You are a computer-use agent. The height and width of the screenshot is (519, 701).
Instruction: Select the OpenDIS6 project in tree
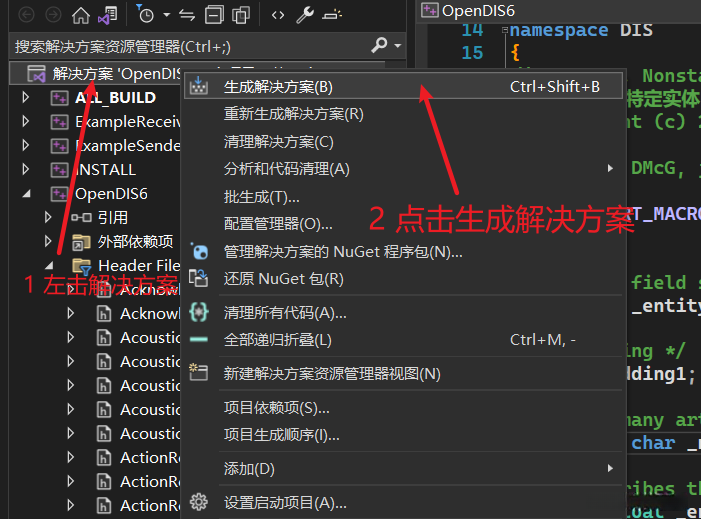tap(111, 194)
